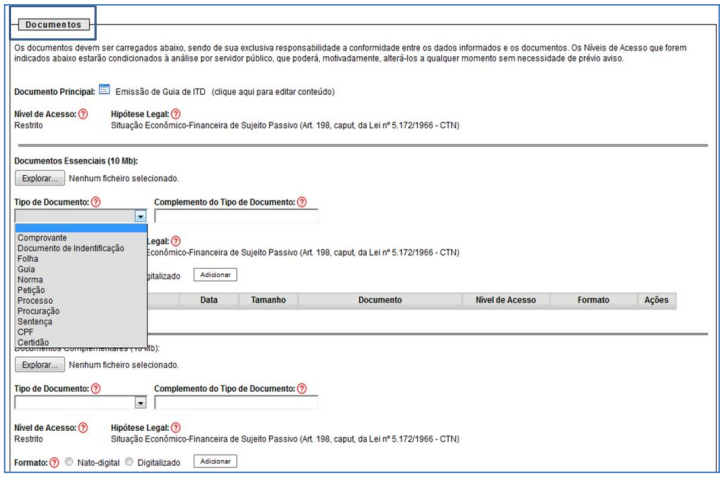
Task: Select the Digitalizado radio in Documentos Complementares
Action: pos(131,462)
